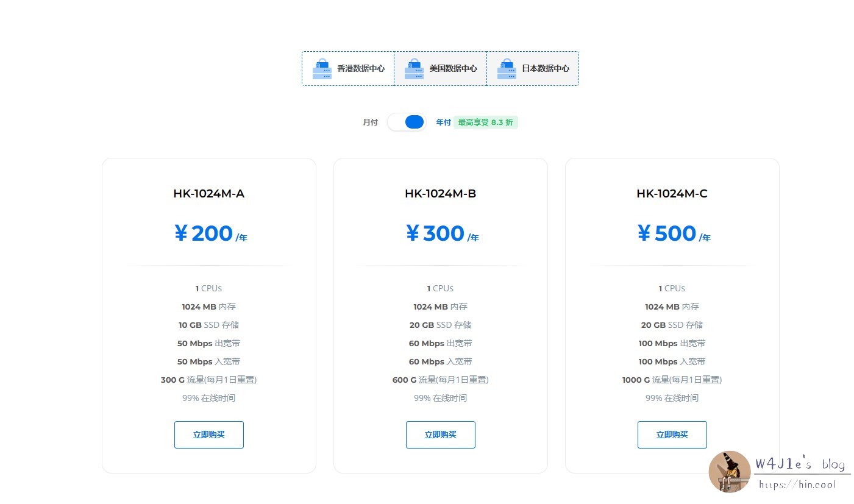Click the 最高享受 8.3 折 discount badge
Screen dimensions: 854x504
pos(485,122)
